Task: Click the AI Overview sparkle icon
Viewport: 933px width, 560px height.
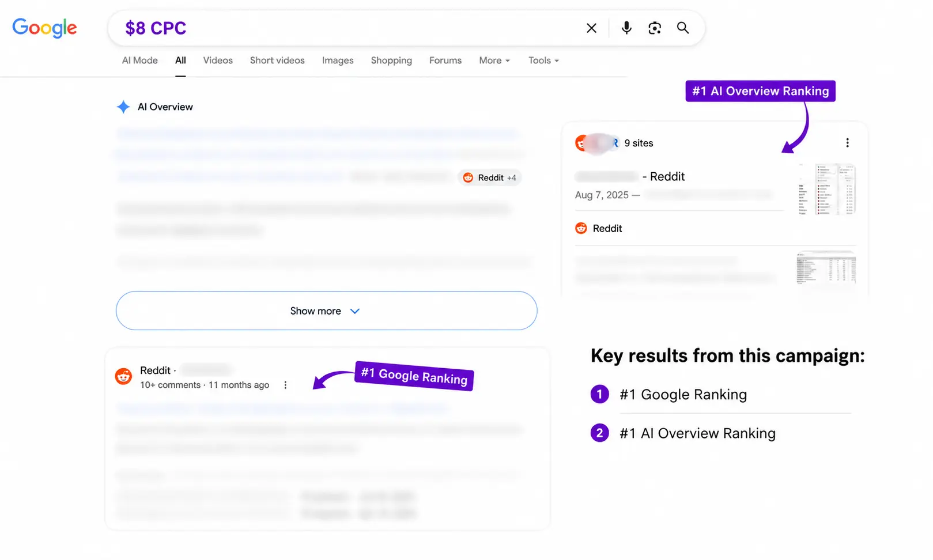Action: [123, 107]
